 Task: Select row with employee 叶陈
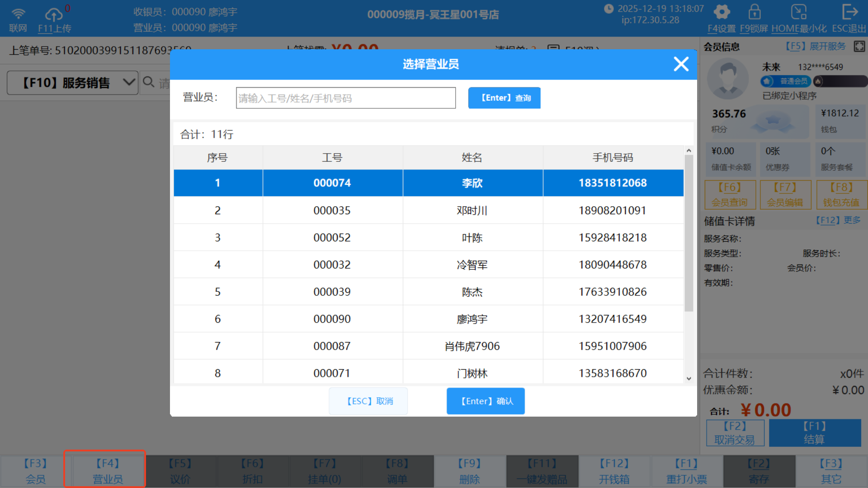[429, 238]
